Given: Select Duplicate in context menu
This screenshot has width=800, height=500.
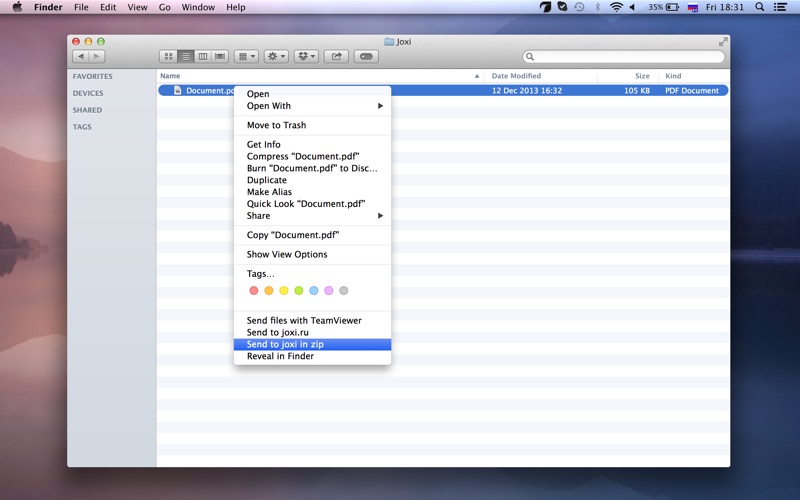Looking at the screenshot, I should (312, 180).
